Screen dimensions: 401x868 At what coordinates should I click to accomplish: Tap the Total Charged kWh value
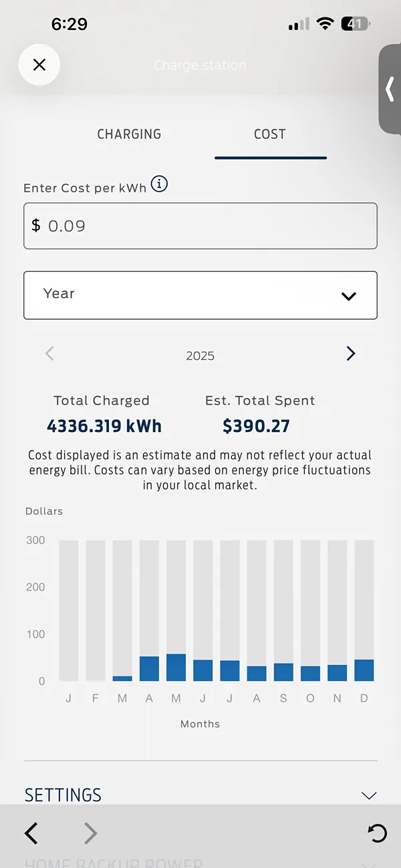pyautogui.click(x=104, y=425)
